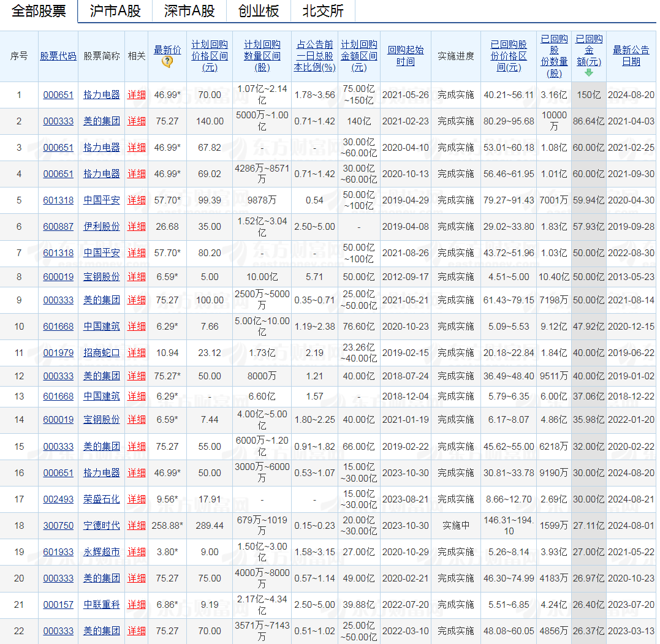Open stock code 601933 for 永辉超市

(x=58, y=552)
